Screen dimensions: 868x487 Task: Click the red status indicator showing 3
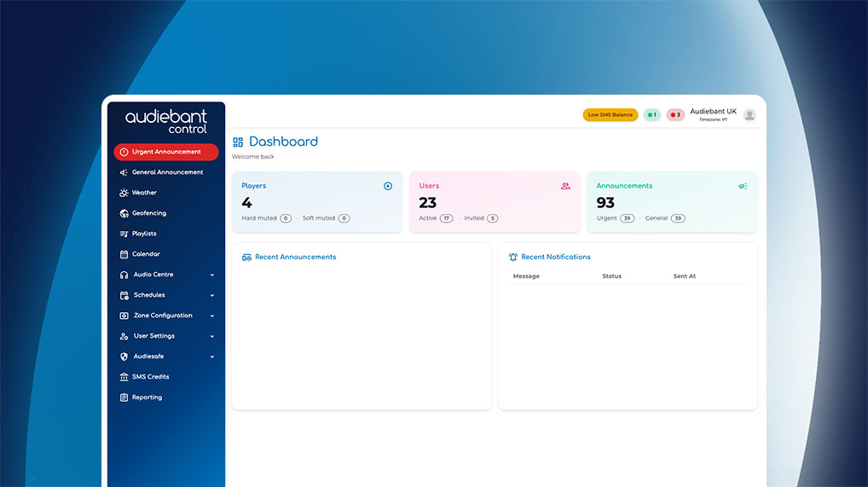(675, 115)
